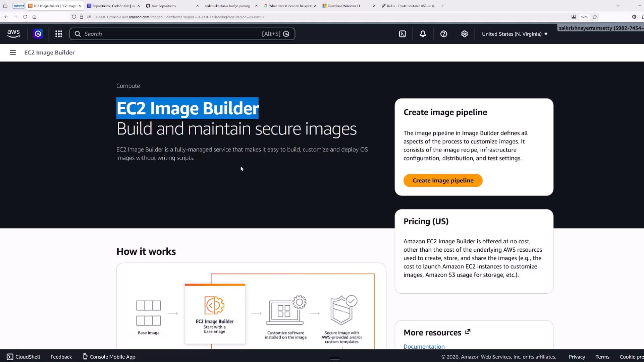
Task: Close the Repositories CodeArtifact tab
Action: (x=139, y=6)
